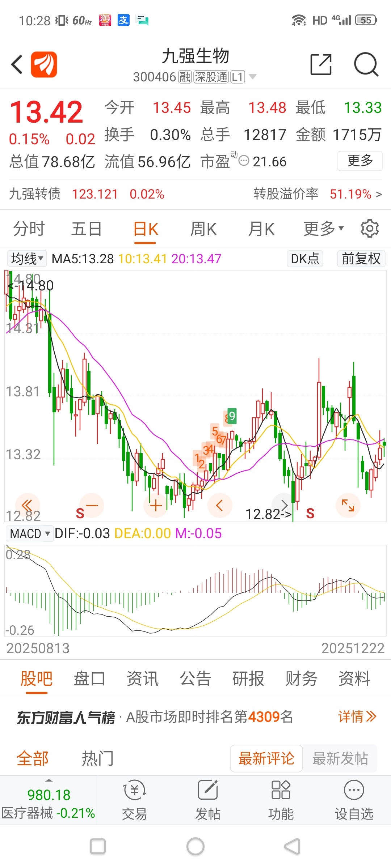The height and width of the screenshot is (868, 391).
Task: Open the search magnifier icon
Action: point(366,64)
